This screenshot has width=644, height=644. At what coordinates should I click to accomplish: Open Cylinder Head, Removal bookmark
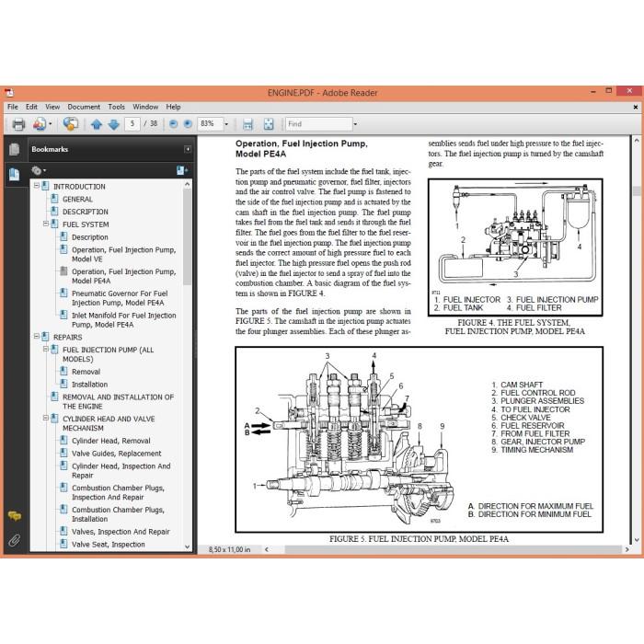pyautogui.click(x=111, y=441)
